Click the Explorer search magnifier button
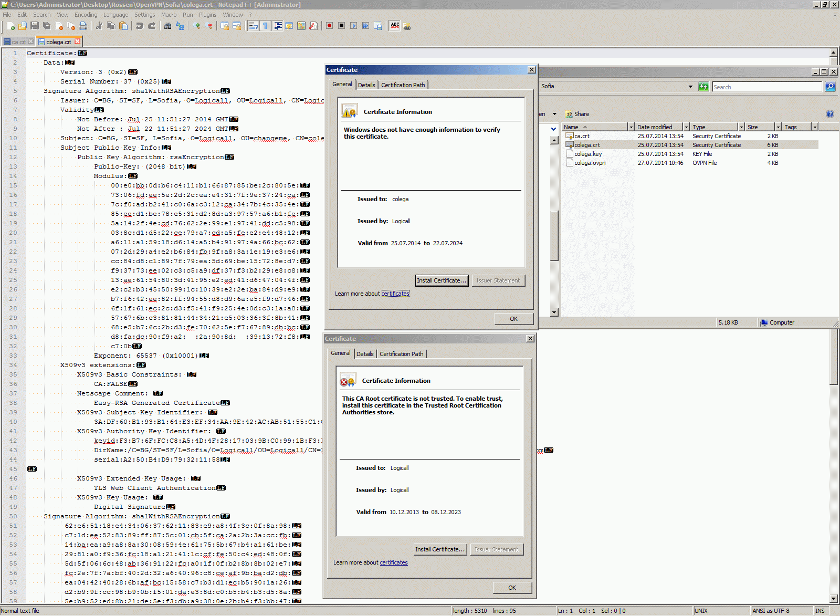The width and height of the screenshot is (840, 616). [x=830, y=87]
